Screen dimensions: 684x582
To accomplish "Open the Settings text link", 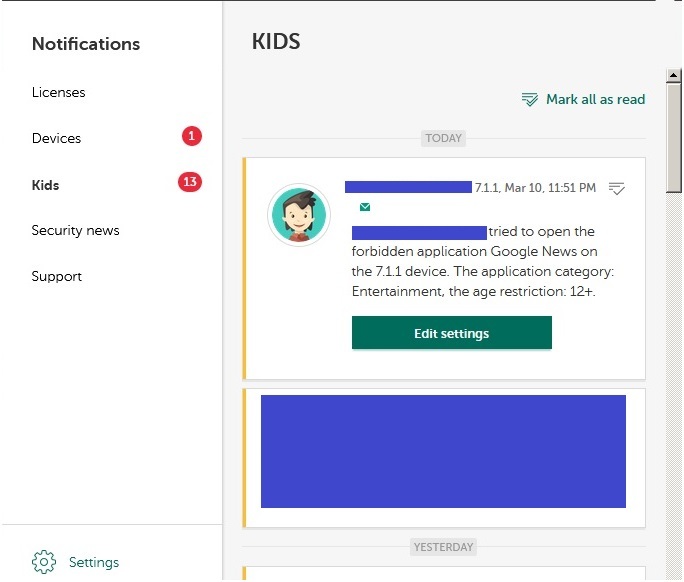I will click(x=94, y=562).
